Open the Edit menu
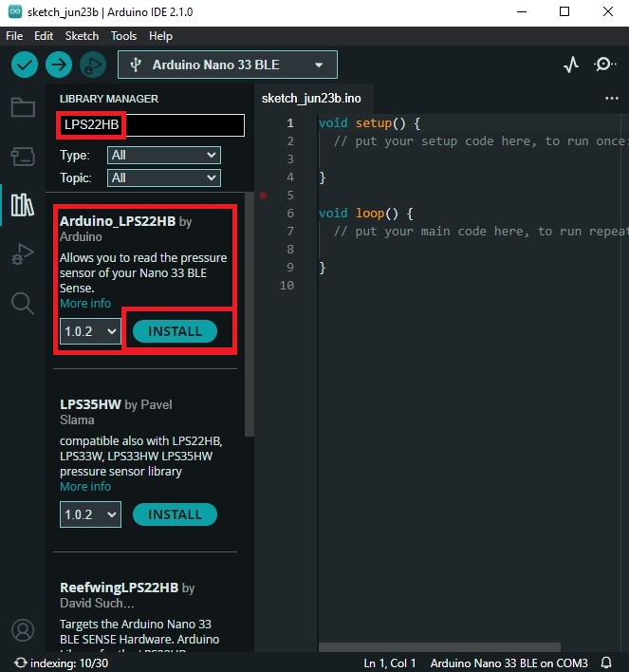 point(44,36)
